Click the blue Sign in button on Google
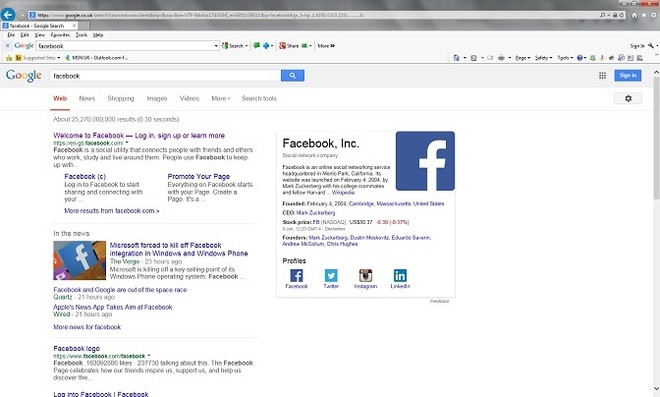Screen dimensions: 660x397 click(x=628, y=75)
